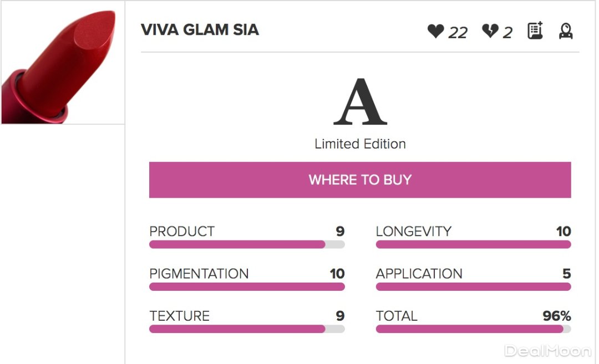Click the love count 22
The width and height of the screenshot is (599, 364).
(x=458, y=33)
